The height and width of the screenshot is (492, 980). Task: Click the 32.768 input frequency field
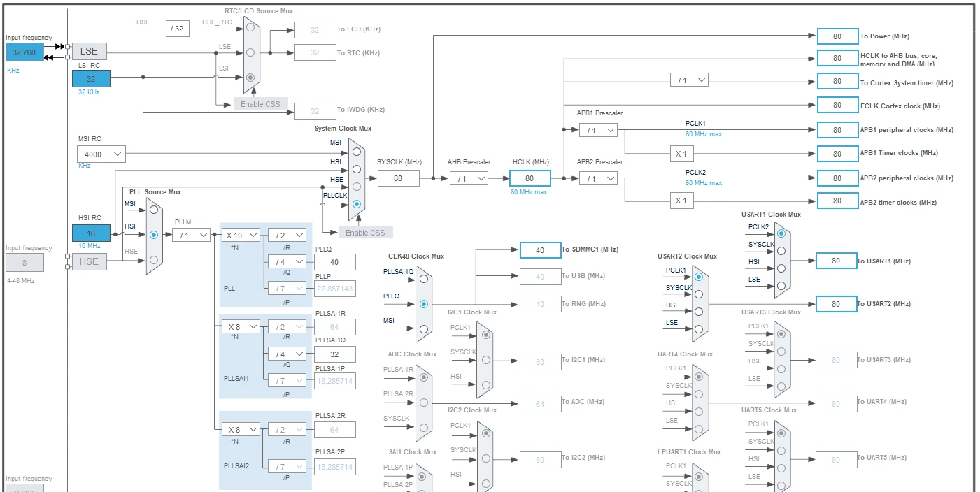[24, 52]
